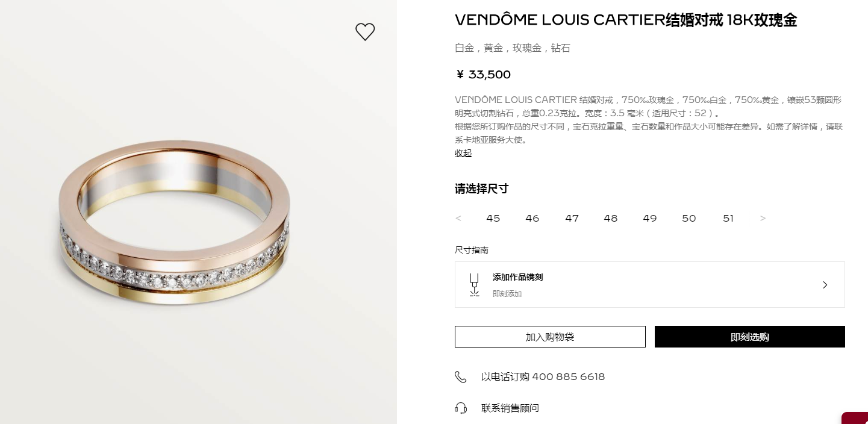Select ring size 48
Screen dimensions: 868x424
tap(611, 218)
